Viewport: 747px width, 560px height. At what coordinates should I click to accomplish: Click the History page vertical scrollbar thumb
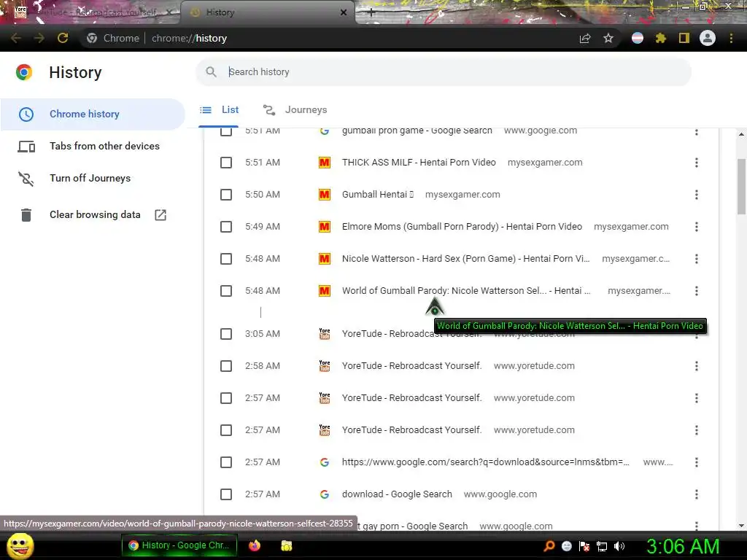(x=741, y=187)
